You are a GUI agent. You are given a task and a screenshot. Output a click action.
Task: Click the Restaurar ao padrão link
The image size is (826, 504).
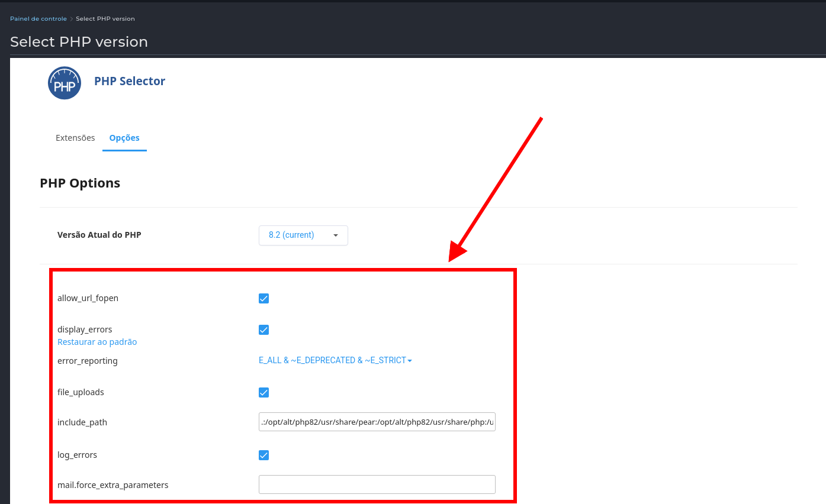pos(97,343)
